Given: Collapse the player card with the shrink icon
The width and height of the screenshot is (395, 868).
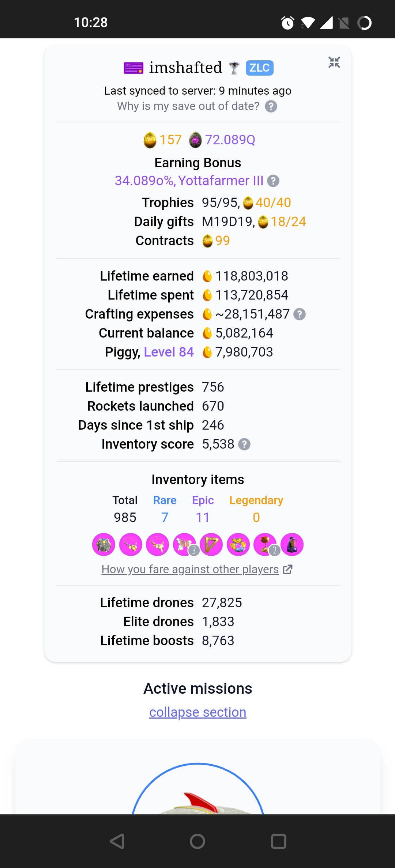Looking at the screenshot, I should (334, 62).
